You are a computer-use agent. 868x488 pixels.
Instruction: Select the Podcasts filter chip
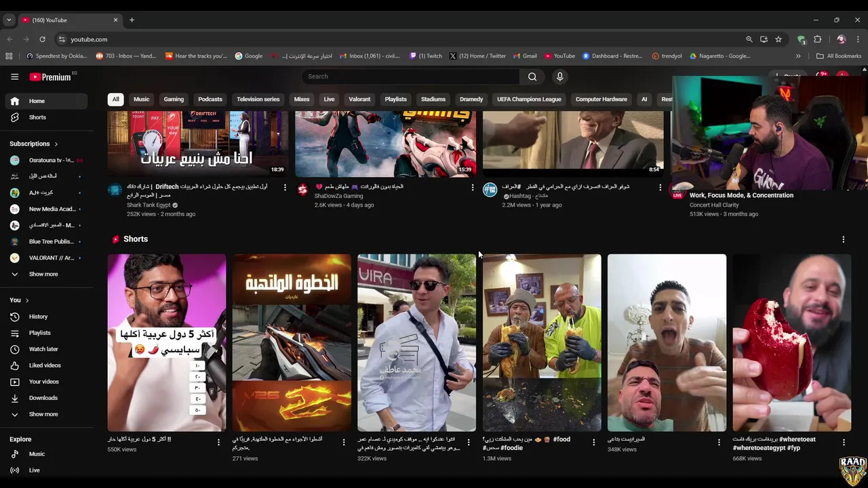click(x=210, y=99)
